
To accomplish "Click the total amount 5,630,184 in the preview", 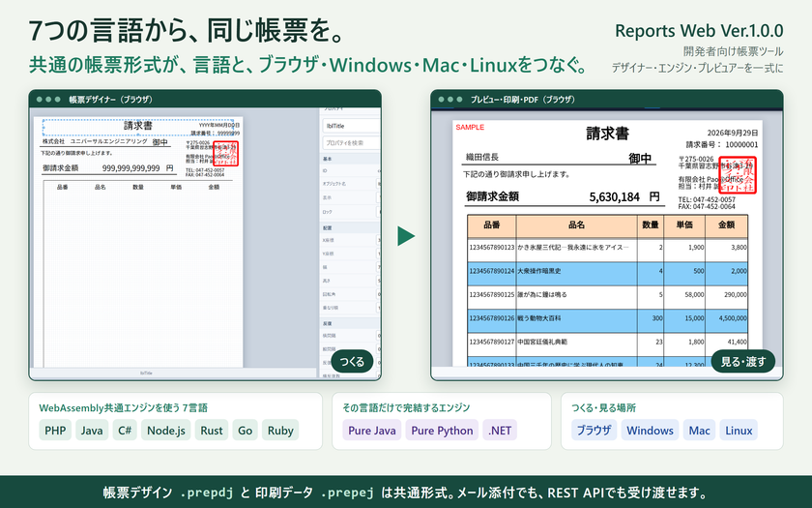I will point(614,197).
